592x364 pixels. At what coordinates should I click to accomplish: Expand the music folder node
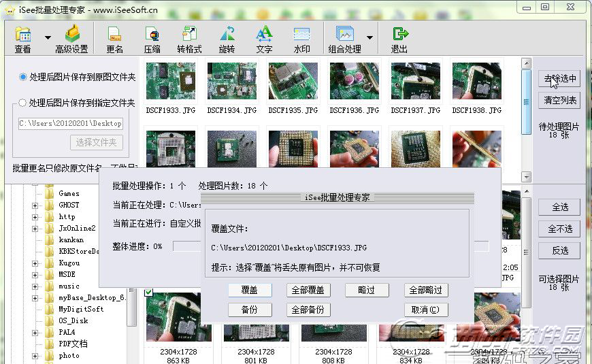pos(35,286)
